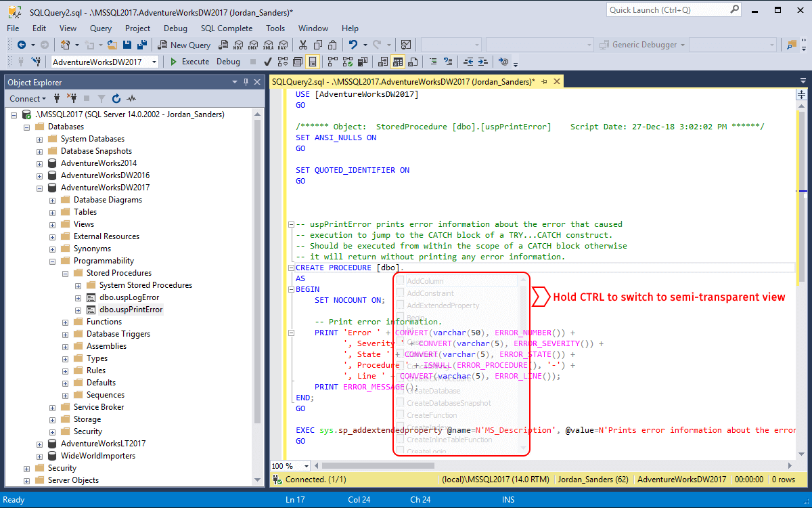This screenshot has height=508, width=812.
Task: Click the New Query button
Action: (184, 45)
